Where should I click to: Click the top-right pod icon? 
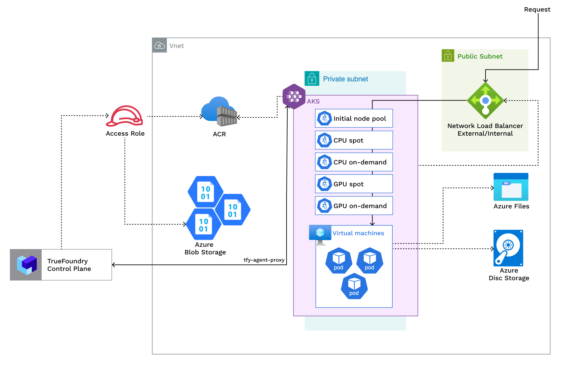(370, 260)
